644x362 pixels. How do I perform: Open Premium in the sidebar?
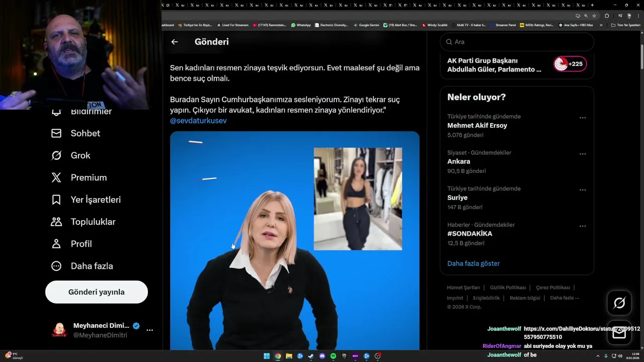[x=79, y=177]
